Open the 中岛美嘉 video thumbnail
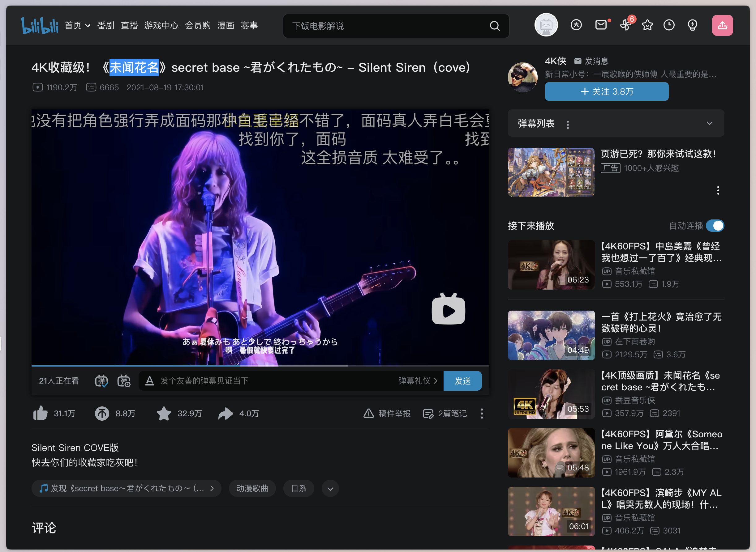This screenshot has width=756, height=552. [551, 265]
